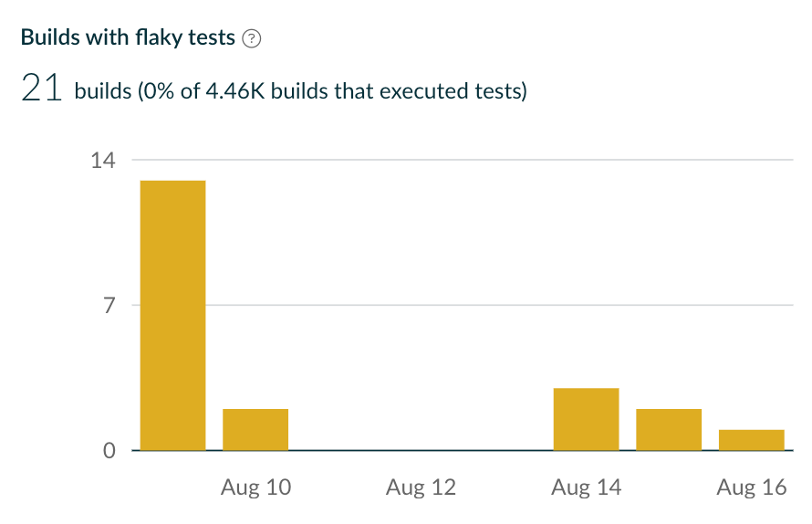812x524 pixels.
Task: Select the tallest bar showing 13 builds
Action: (172, 315)
